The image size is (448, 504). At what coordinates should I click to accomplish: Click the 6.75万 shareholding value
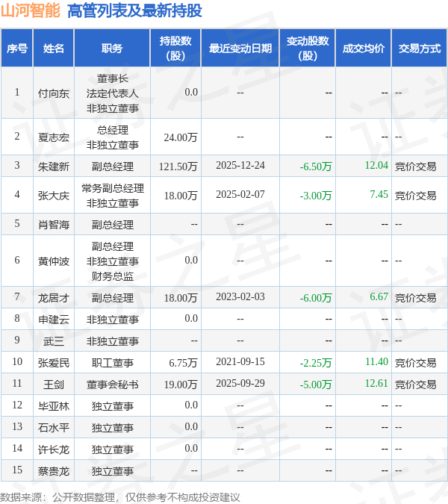(183, 363)
